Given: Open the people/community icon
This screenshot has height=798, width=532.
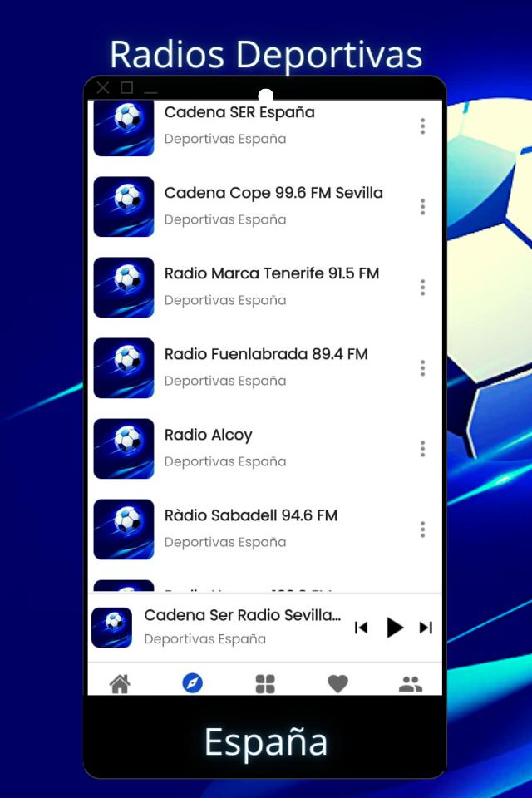Looking at the screenshot, I should point(411,684).
